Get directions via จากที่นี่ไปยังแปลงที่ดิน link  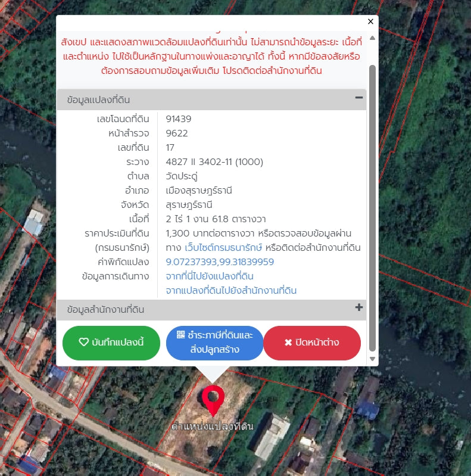coord(210,276)
